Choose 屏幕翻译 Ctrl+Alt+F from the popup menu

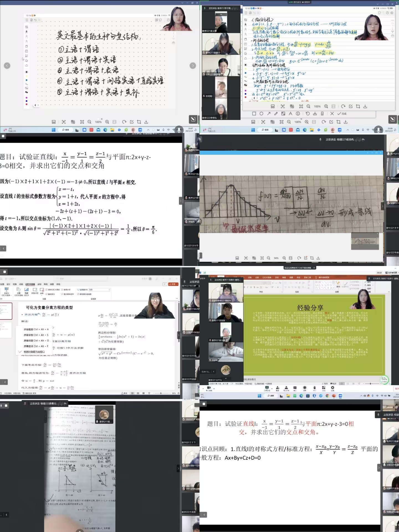pyautogui.click(x=36, y=346)
